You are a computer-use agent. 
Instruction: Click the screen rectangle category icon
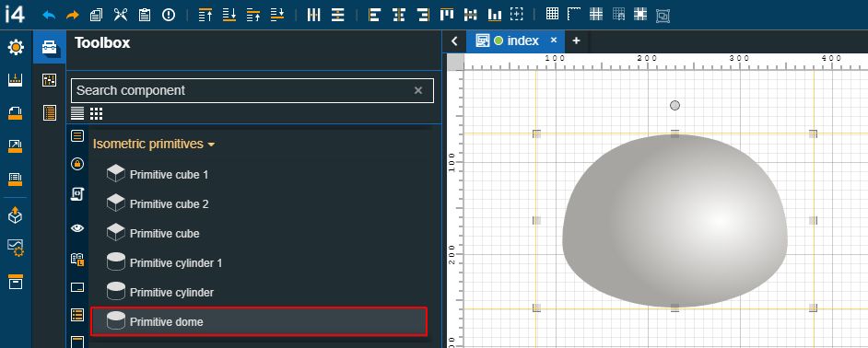(x=77, y=287)
